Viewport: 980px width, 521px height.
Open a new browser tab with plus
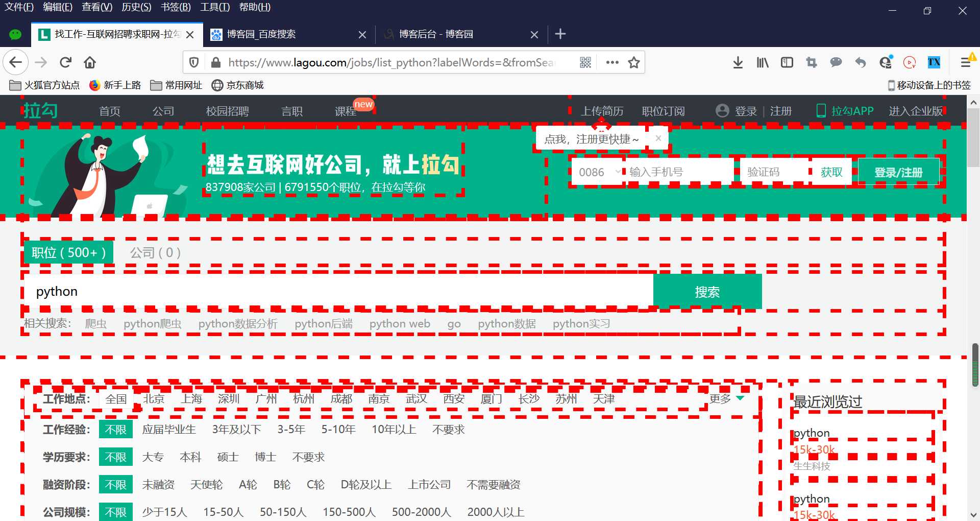point(560,34)
